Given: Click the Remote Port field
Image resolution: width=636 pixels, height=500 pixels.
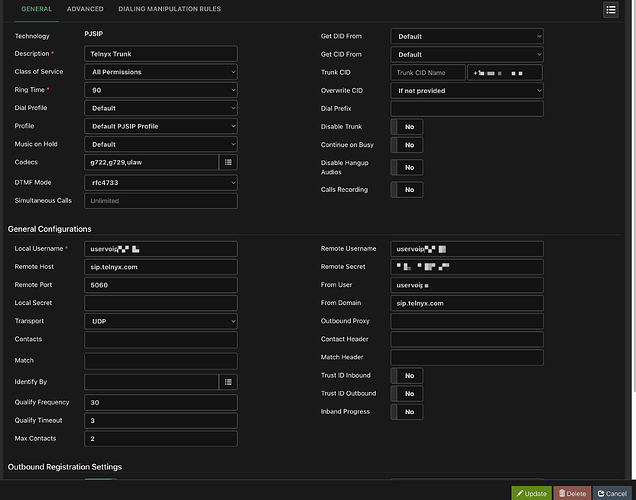Looking at the screenshot, I should pos(161,285).
